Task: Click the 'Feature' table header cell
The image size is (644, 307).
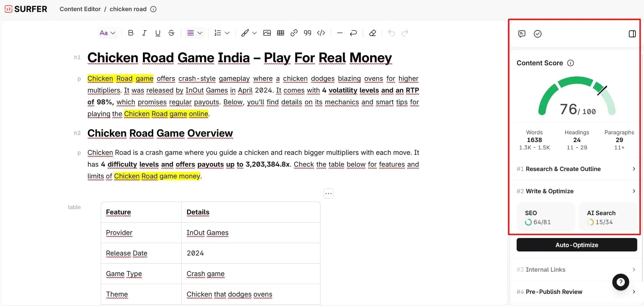Action: click(141, 212)
